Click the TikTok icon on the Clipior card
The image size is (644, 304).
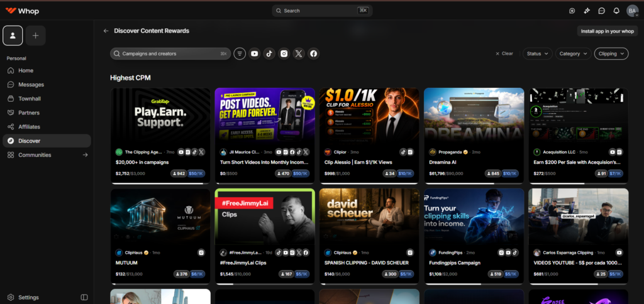click(x=403, y=152)
